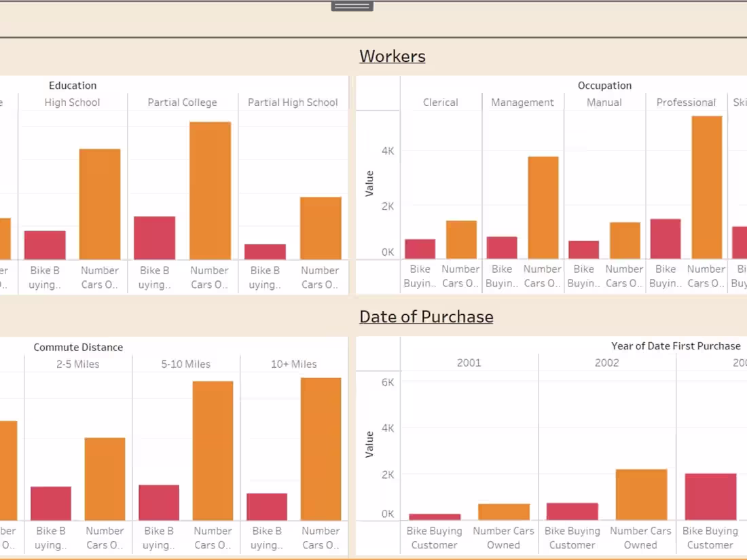Open the "Workers" dashboard title link

[393, 56]
